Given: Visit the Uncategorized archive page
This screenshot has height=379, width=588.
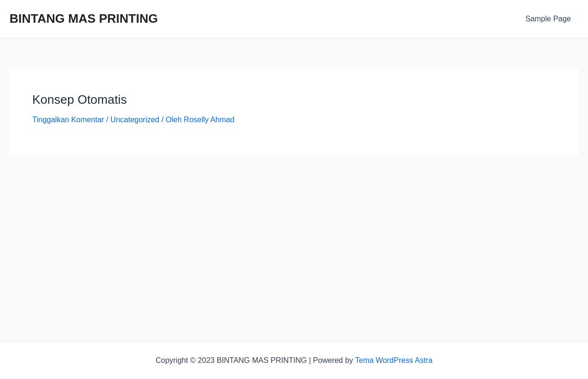Looking at the screenshot, I should click(135, 119).
